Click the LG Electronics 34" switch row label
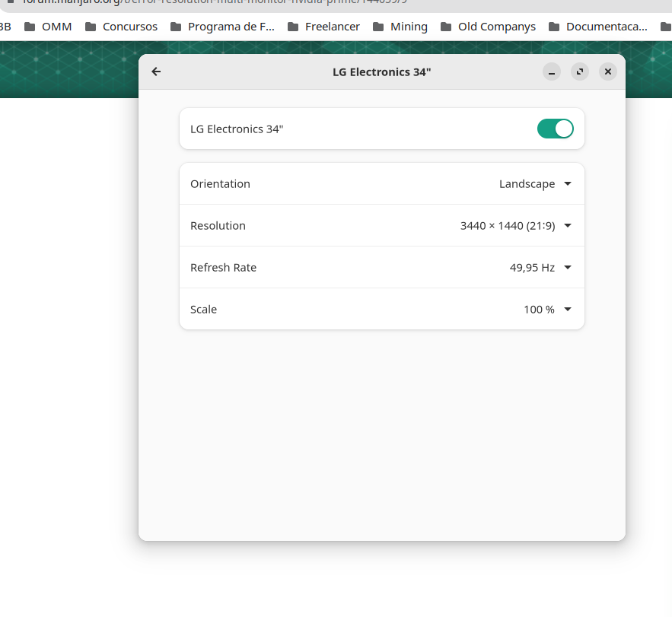The height and width of the screenshot is (617, 672). pos(237,129)
